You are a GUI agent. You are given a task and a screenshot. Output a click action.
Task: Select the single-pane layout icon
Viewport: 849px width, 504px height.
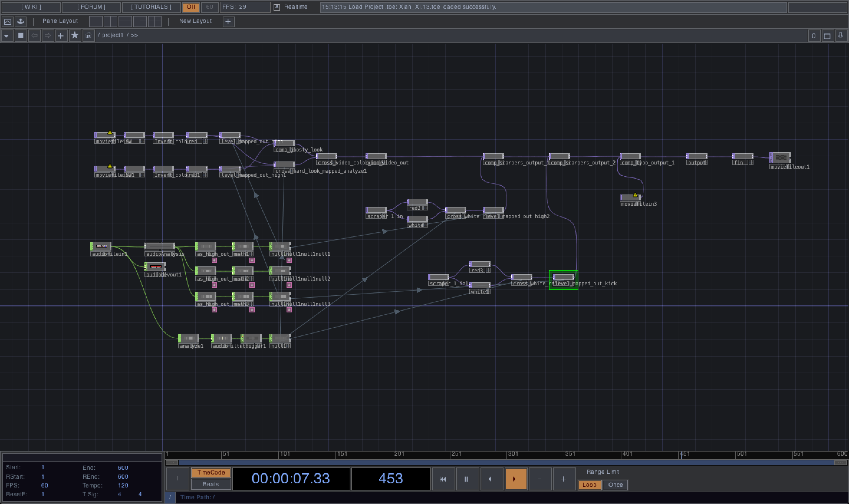tap(96, 22)
